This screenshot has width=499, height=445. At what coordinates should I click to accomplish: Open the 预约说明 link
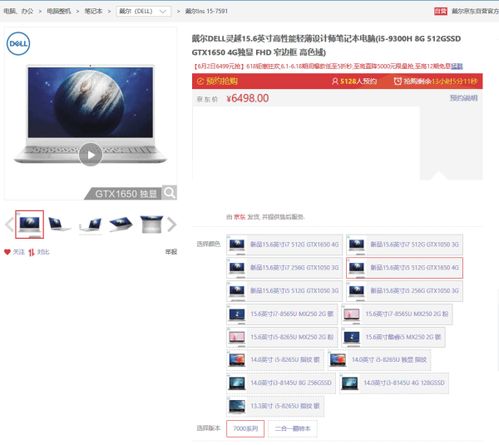click(464, 98)
